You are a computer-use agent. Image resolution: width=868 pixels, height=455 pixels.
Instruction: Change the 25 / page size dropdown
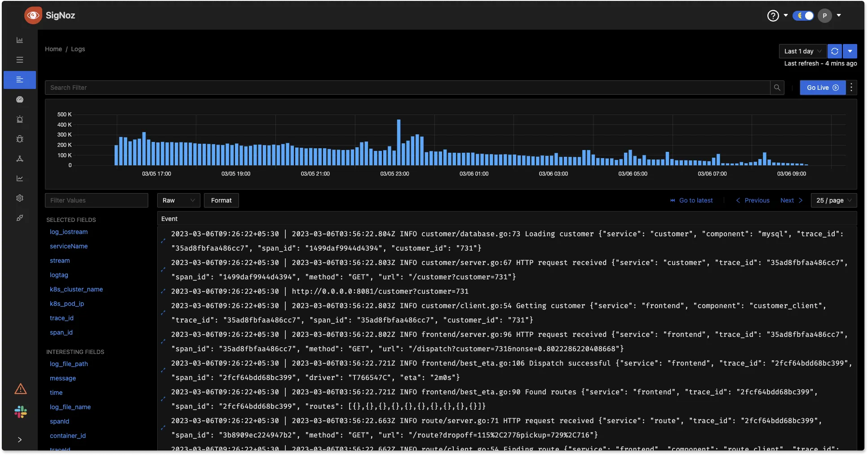833,200
